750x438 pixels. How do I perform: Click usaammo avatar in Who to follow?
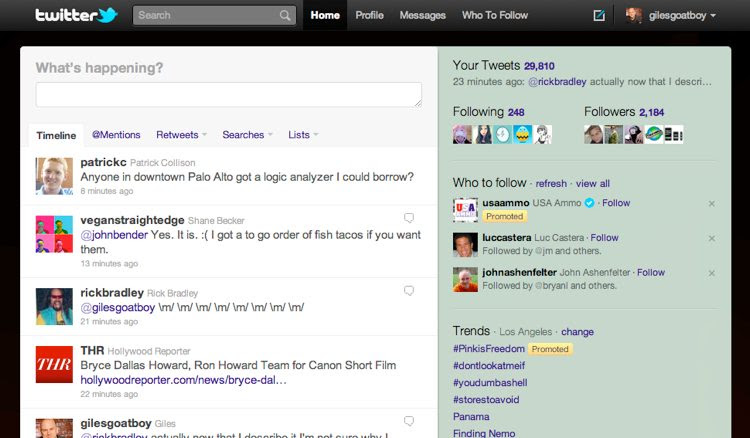[x=465, y=210]
